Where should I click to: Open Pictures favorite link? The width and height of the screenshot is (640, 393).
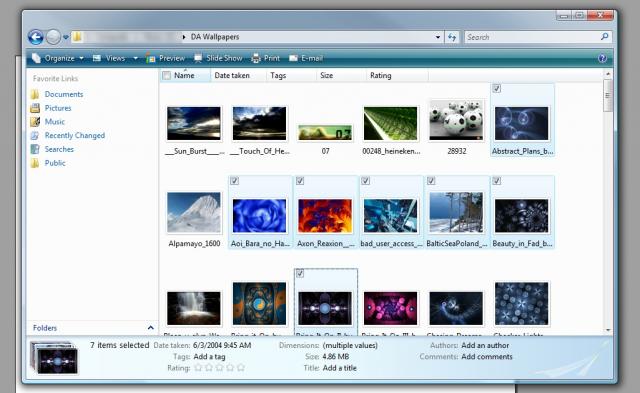point(58,108)
